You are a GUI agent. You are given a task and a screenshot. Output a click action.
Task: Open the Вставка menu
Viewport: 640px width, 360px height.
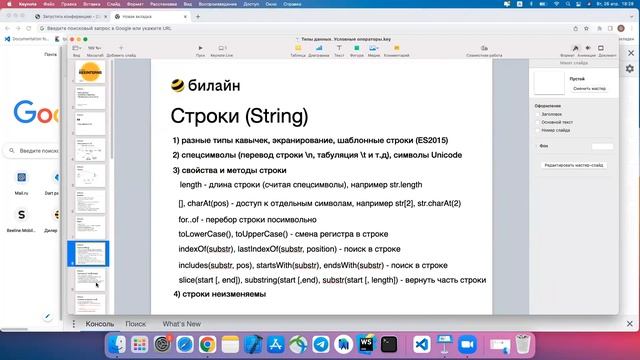(92, 4)
